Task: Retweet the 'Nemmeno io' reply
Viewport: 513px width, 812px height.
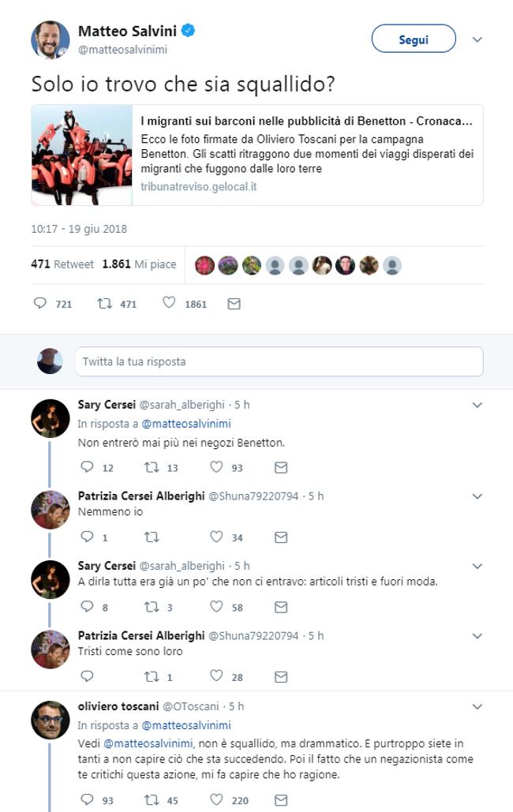Action: click(152, 537)
